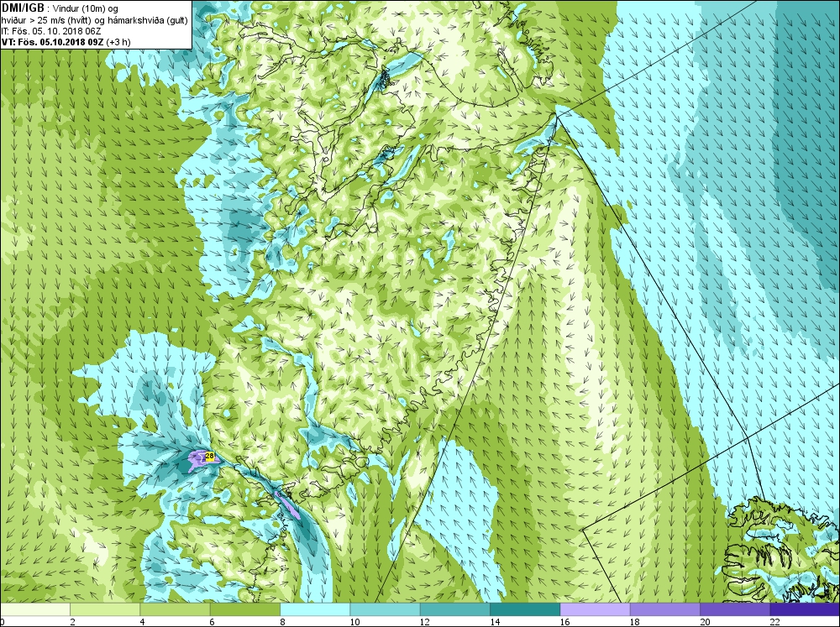Click the legend scale label "18"

635,622
